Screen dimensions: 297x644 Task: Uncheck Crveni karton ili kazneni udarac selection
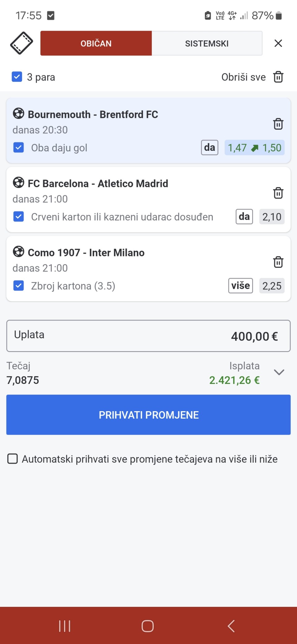(x=19, y=217)
